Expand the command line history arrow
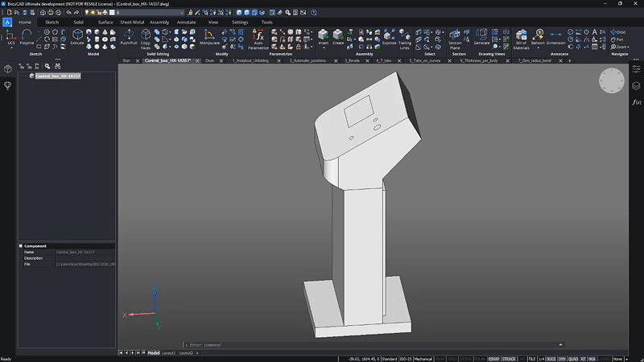Image resolution: width=644 pixels, height=362 pixels. click(x=560, y=345)
